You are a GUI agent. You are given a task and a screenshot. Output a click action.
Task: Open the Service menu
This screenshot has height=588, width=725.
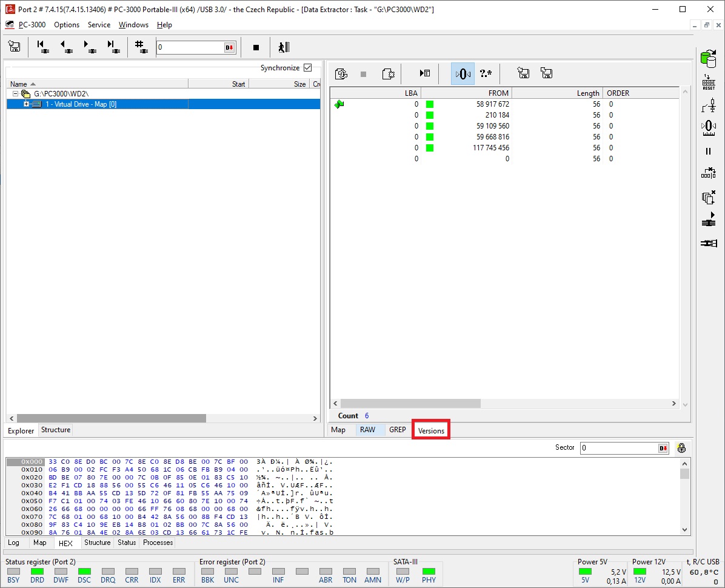[99, 25]
